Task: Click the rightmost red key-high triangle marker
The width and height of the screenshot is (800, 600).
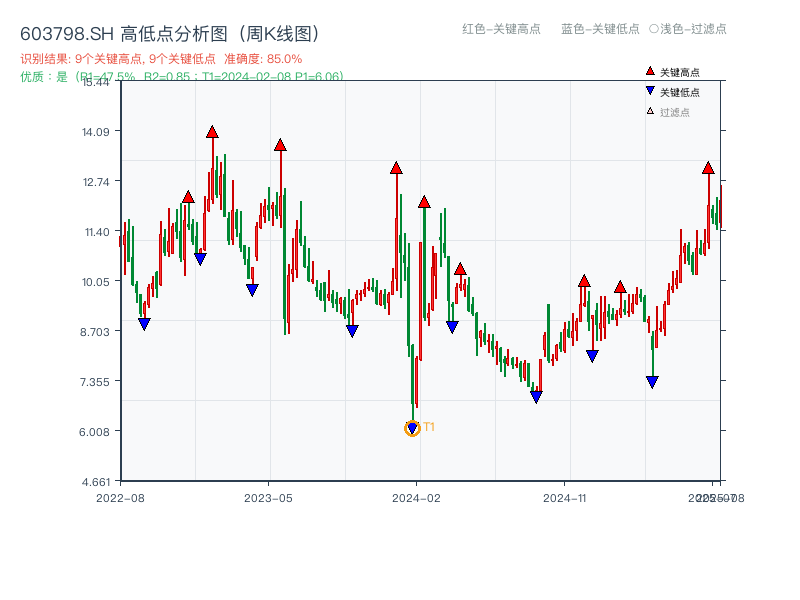Action: click(x=708, y=170)
